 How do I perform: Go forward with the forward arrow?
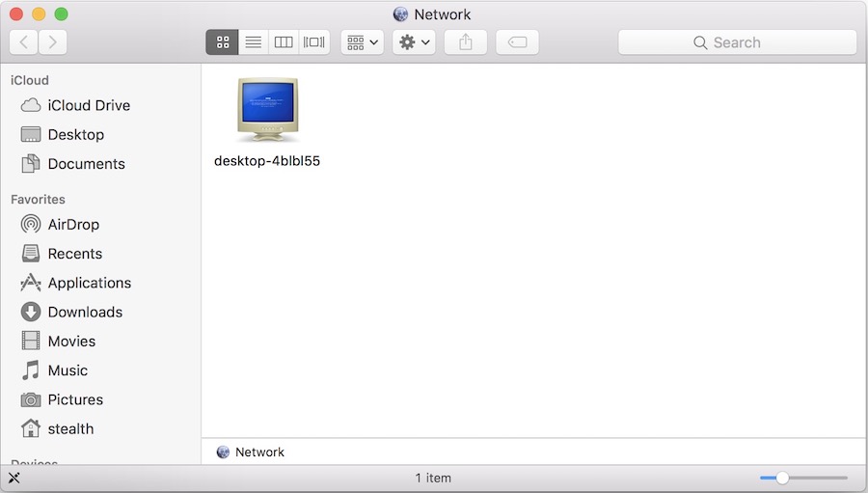click(53, 42)
